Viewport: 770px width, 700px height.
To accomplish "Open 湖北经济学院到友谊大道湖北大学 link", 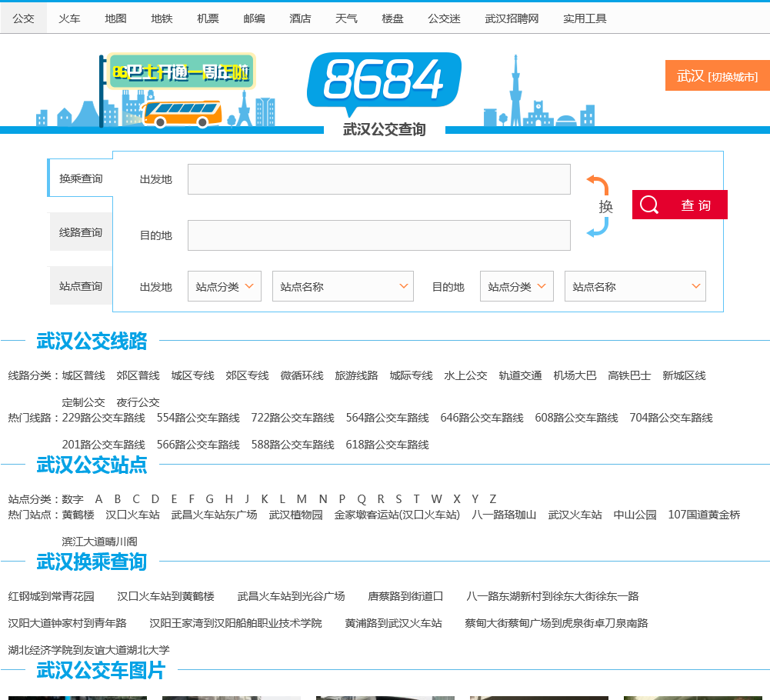I will pos(89,651).
